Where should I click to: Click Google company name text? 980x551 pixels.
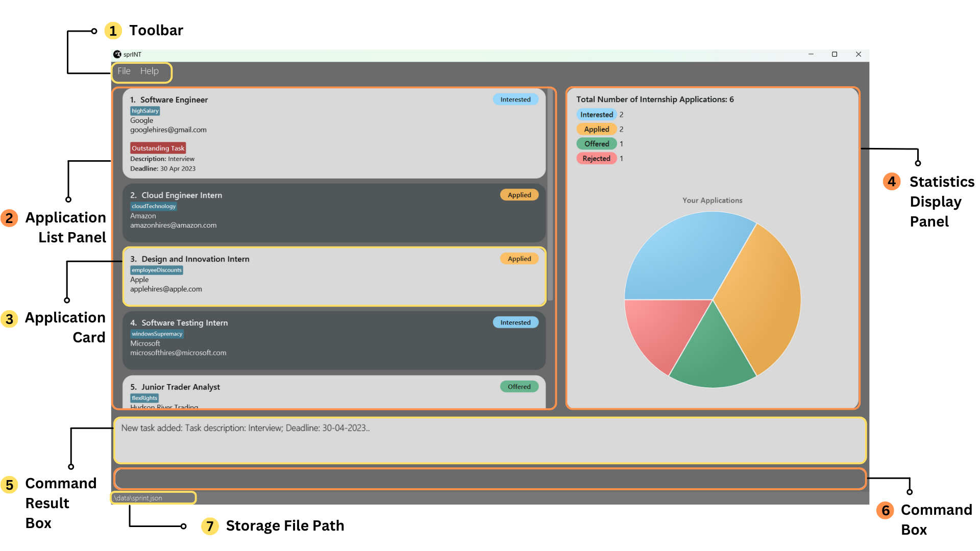pos(141,120)
